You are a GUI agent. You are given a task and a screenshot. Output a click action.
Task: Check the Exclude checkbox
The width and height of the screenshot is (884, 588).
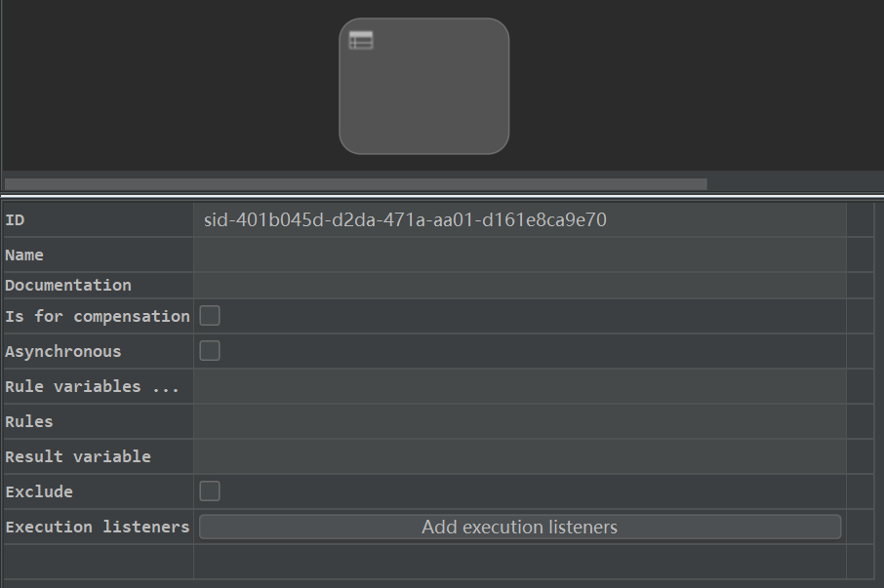(x=210, y=491)
